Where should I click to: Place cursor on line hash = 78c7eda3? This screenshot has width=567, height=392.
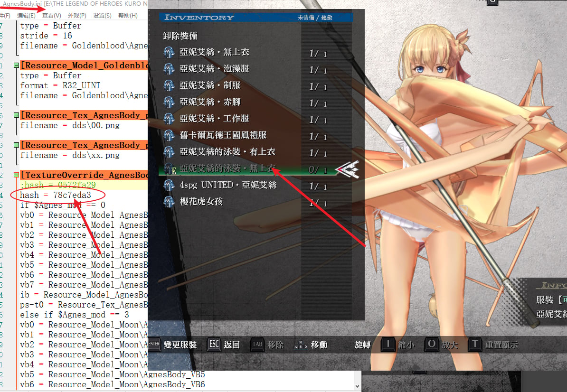(56, 195)
